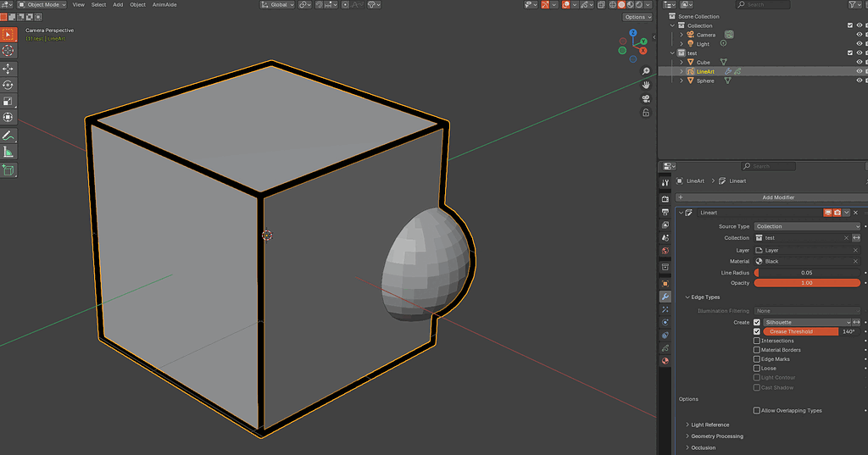This screenshot has width=868, height=455.
Task: Open the Modifiers properties tab
Action: click(665, 297)
